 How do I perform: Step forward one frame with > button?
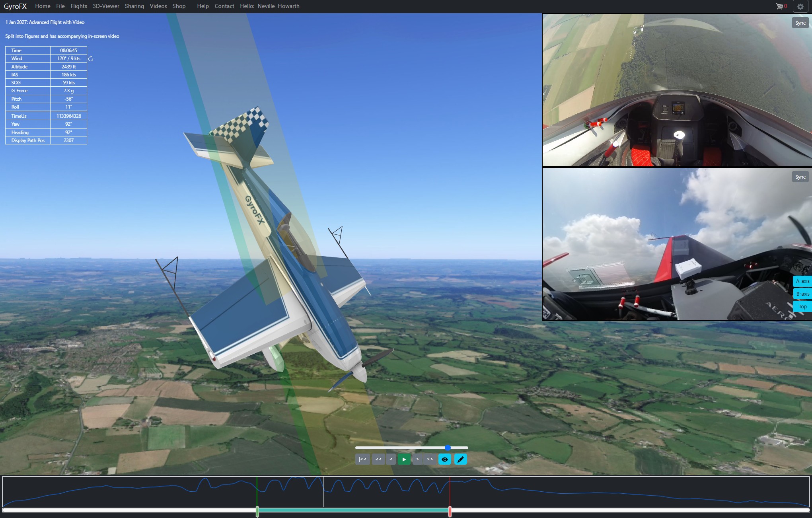417,460
